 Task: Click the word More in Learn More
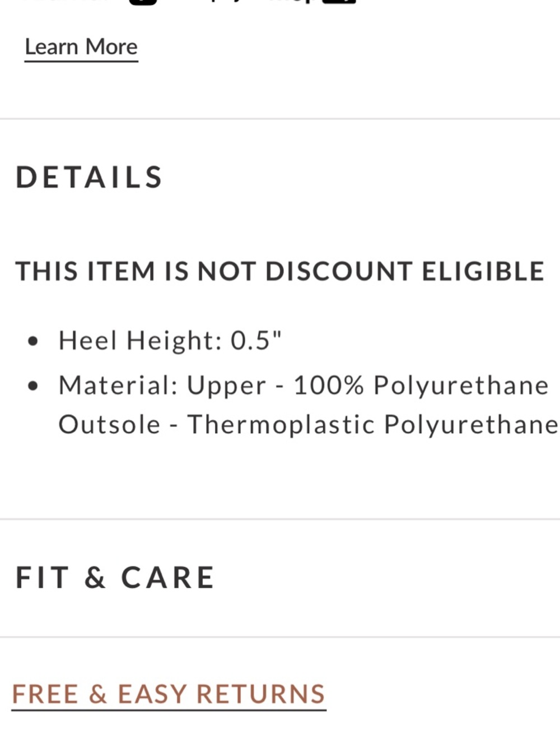[111, 47]
